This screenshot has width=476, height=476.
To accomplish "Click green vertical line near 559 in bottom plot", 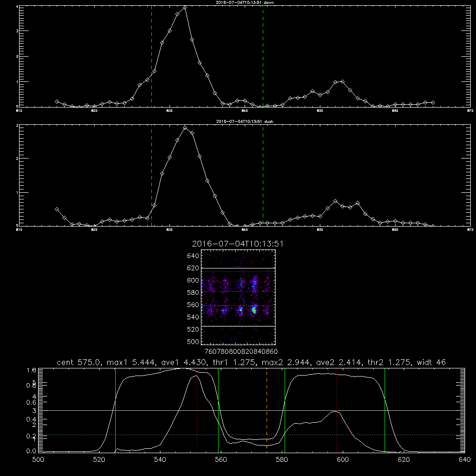I will (x=218, y=410).
